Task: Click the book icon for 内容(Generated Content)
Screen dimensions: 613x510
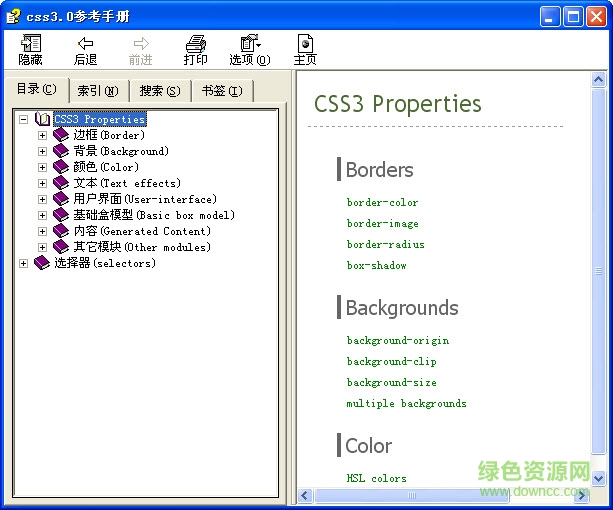Action: point(61,231)
